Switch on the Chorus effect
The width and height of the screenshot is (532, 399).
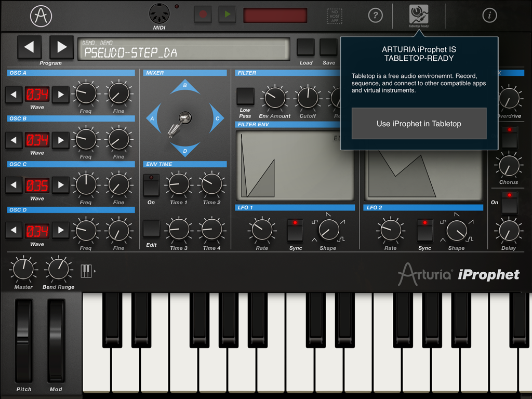[x=509, y=138]
